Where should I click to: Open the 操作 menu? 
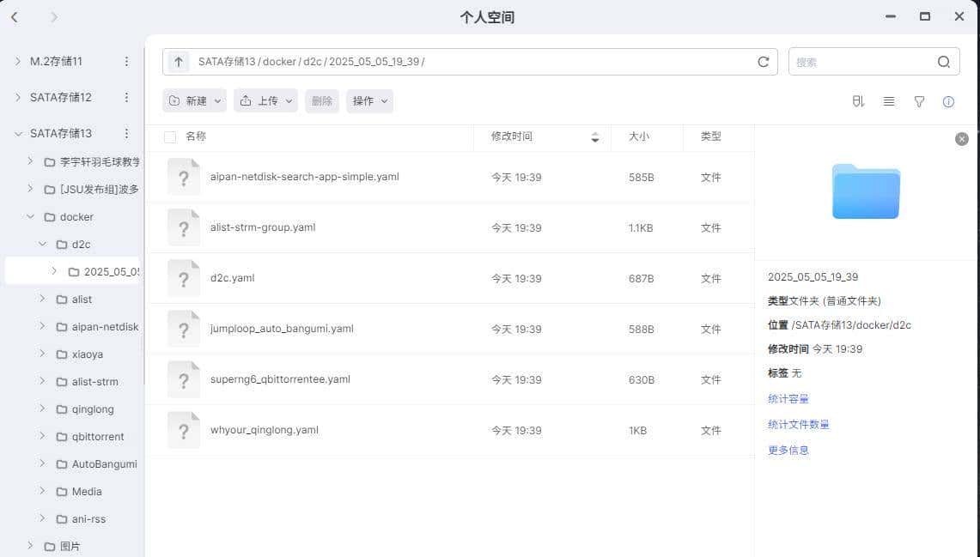point(369,100)
